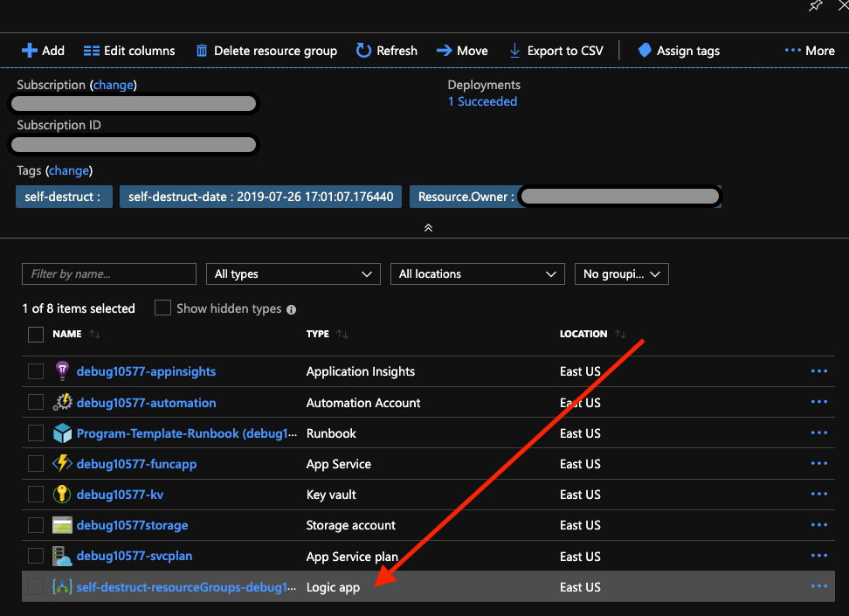Open ellipsis menu for Storage account row
The image size is (849, 616).
click(x=819, y=524)
